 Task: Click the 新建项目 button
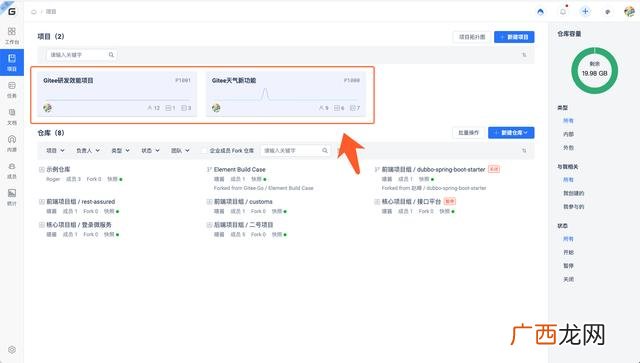(514, 37)
